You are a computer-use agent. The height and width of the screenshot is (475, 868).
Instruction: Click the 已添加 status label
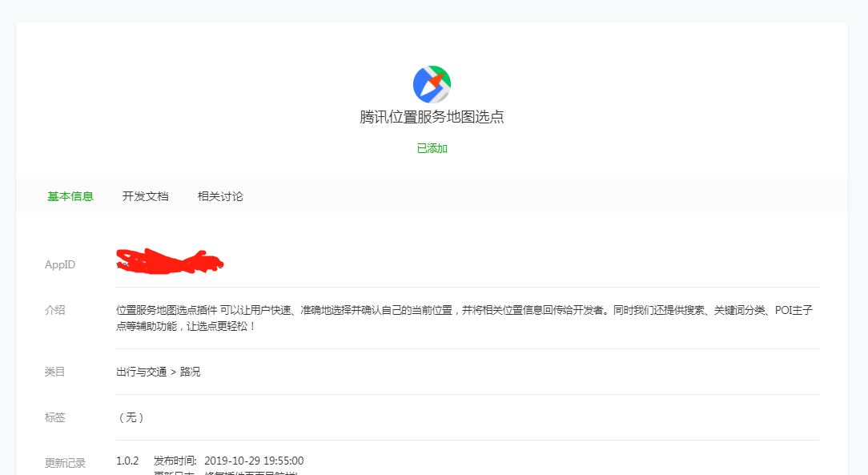click(432, 148)
